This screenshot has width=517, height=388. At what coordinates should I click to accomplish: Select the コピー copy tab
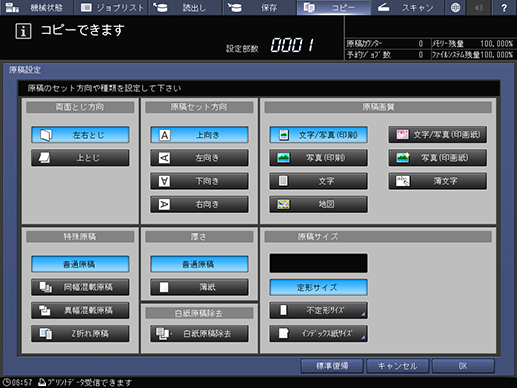click(x=334, y=7)
